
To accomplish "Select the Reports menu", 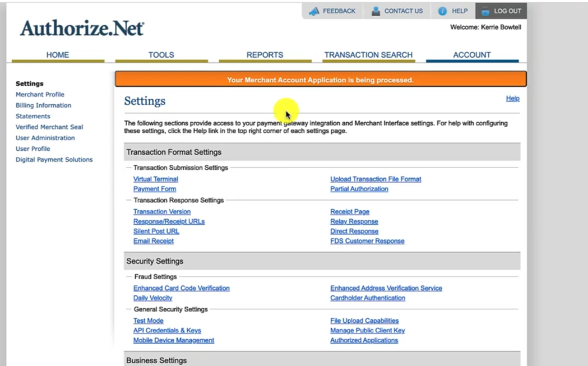I will (265, 54).
